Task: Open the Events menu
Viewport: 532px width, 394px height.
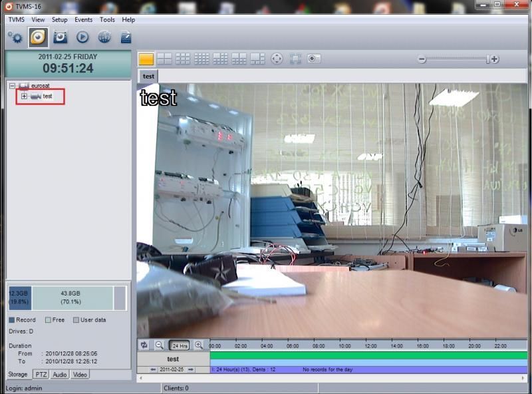Action: pos(83,20)
